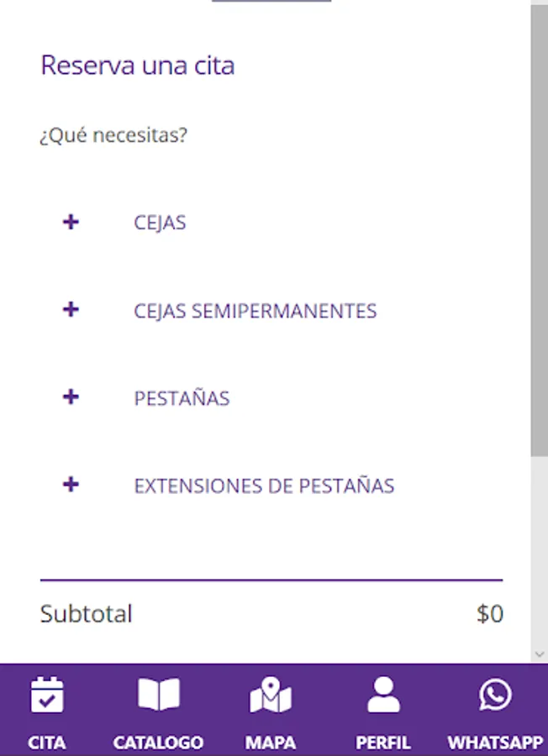
Task: Switch to the CITA tab label
Action: pyautogui.click(x=47, y=743)
